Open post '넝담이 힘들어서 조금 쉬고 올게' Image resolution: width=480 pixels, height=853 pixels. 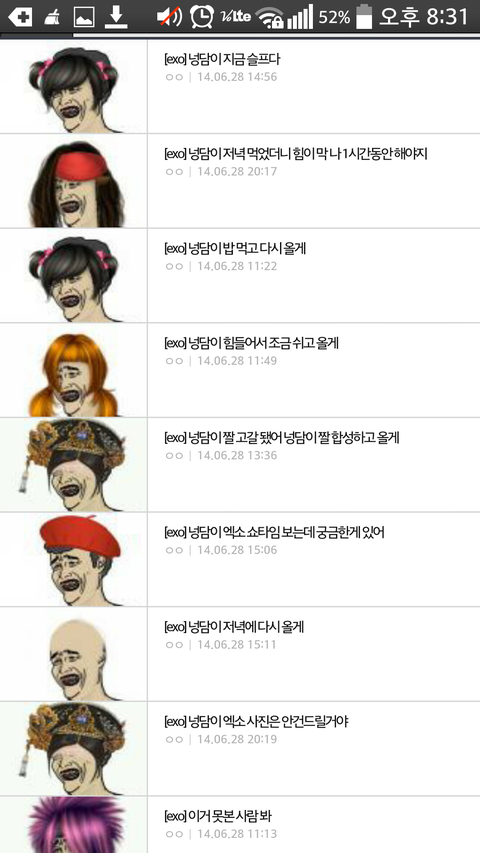pyautogui.click(x=313, y=370)
